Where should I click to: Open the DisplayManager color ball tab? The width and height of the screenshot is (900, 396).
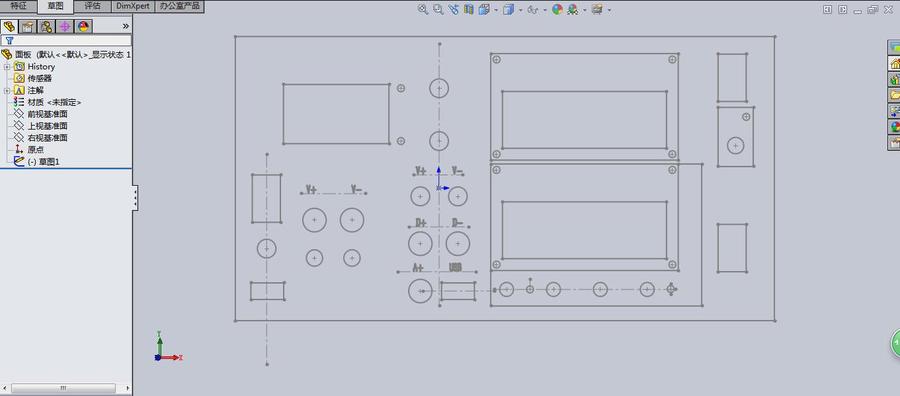(83, 26)
